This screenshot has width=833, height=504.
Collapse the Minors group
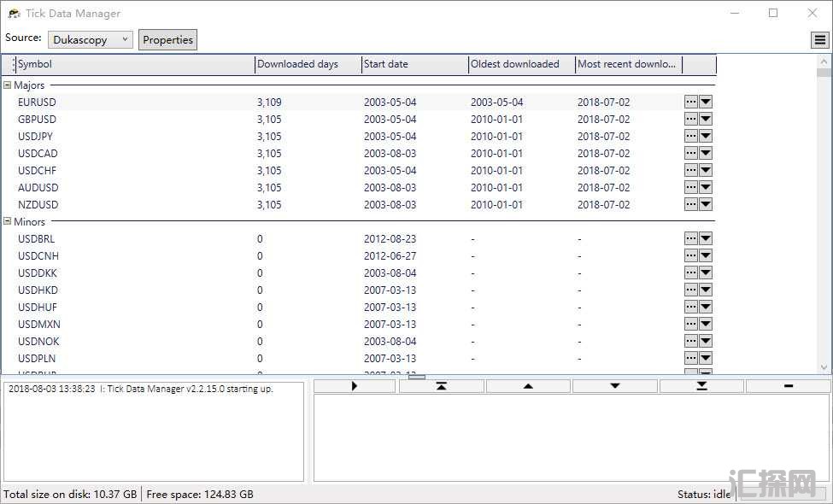click(x=8, y=222)
